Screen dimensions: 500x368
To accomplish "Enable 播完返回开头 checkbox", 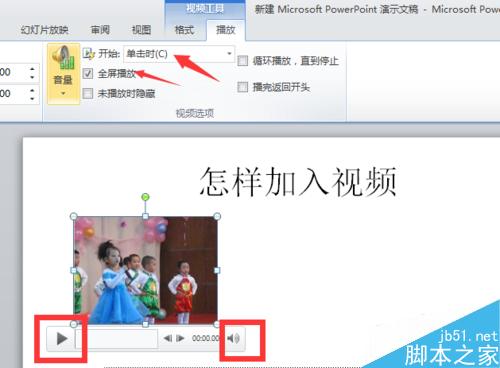I will point(243,87).
